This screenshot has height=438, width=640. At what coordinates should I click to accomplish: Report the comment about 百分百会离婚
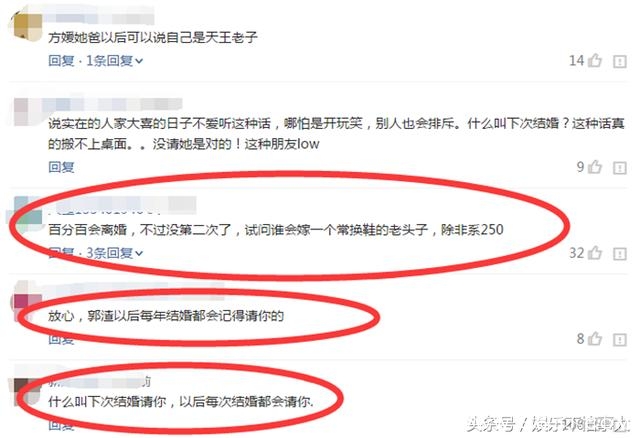point(620,254)
